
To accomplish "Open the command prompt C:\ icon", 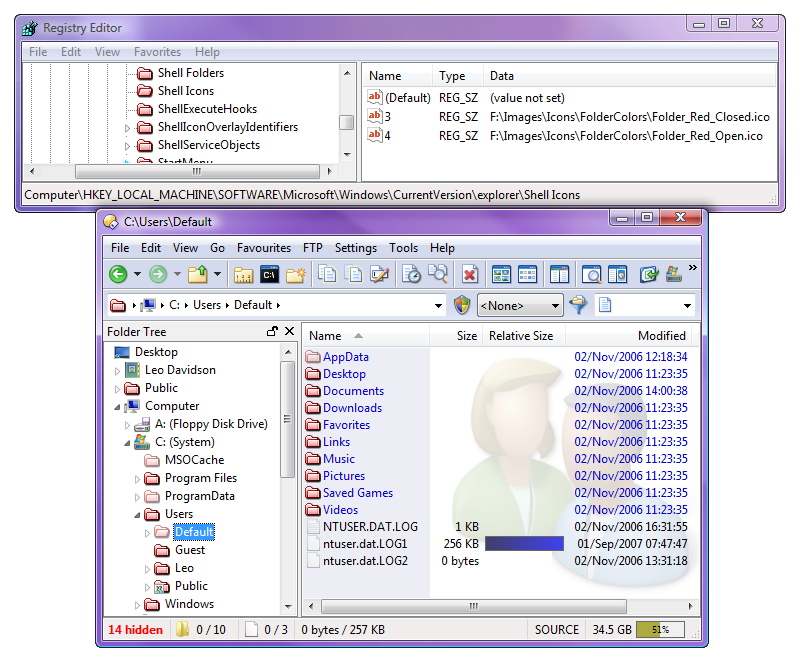I will [x=269, y=274].
